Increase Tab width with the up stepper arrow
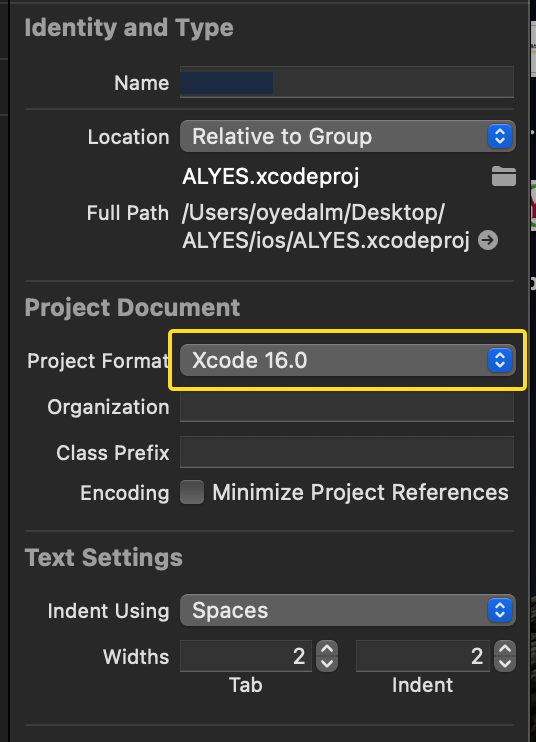 click(x=327, y=648)
